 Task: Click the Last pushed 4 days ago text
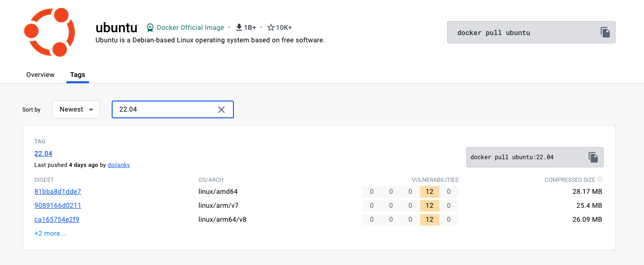(x=66, y=165)
